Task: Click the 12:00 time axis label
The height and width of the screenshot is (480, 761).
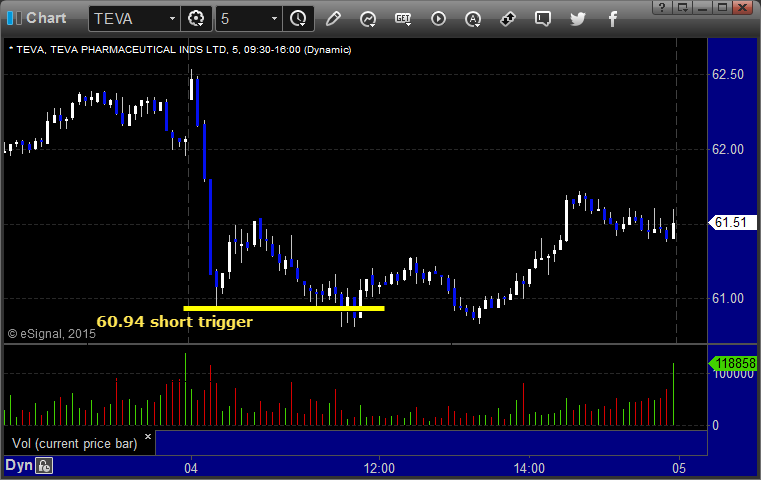Action: tap(379, 468)
